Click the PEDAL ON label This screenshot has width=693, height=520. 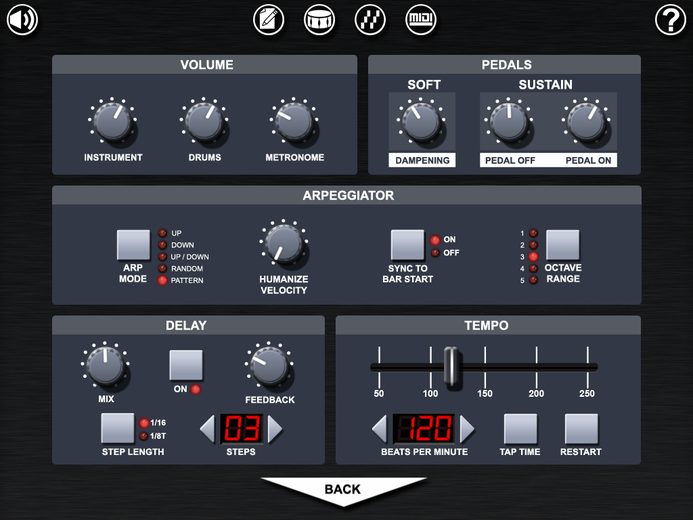point(588,160)
